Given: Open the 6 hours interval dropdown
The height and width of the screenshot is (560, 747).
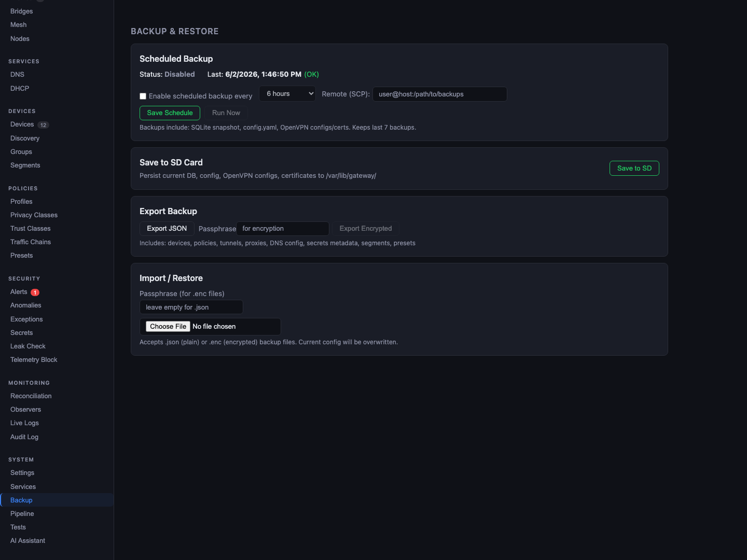Looking at the screenshot, I should (287, 94).
